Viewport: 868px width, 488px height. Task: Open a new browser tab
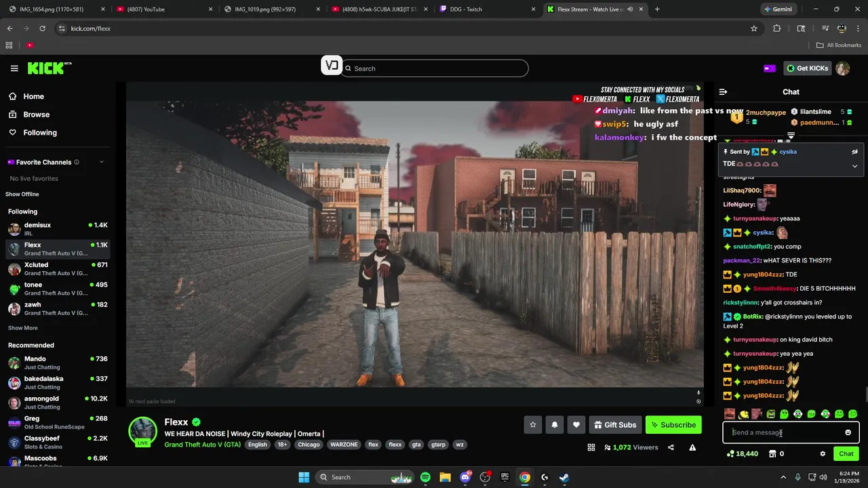pyautogui.click(x=657, y=9)
